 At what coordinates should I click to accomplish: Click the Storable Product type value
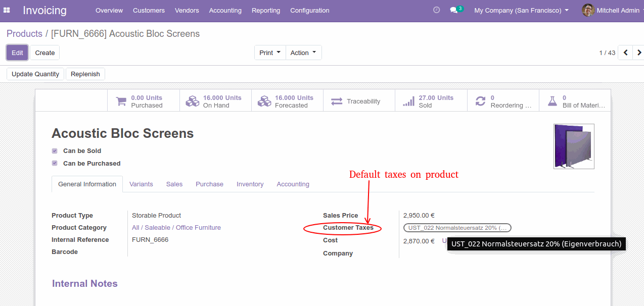pos(156,216)
